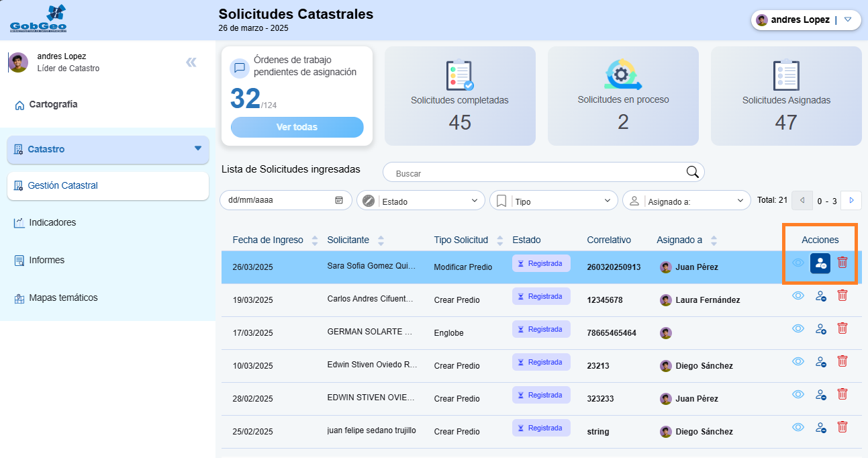Click the search magnifier icon
Image resolution: width=868 pixels, height=458 pixels.
[x=693, y=172]
